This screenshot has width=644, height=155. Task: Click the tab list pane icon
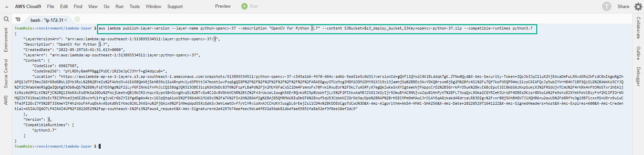(x=18, y=19)
